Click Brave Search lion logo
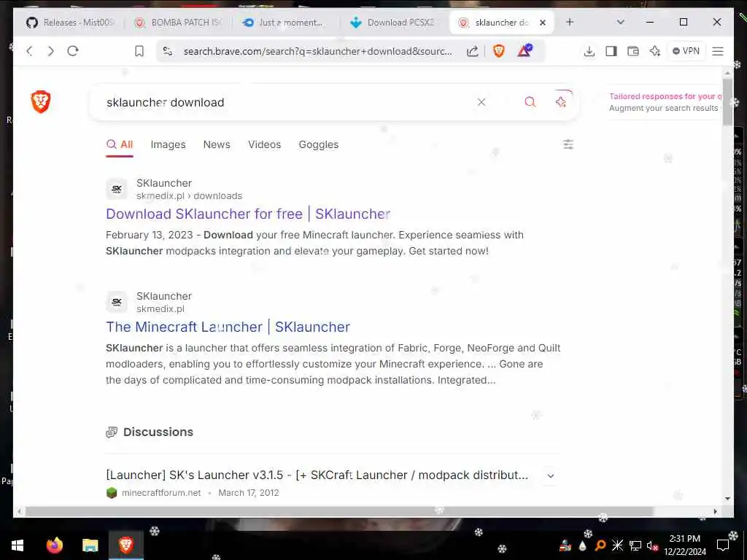Viewport: 747px width, 560px height. tap(41, 101)
